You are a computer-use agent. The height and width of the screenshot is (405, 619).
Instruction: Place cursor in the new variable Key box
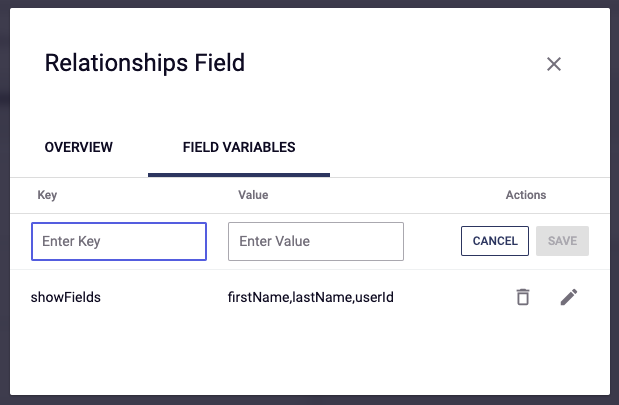pos(119,241)
